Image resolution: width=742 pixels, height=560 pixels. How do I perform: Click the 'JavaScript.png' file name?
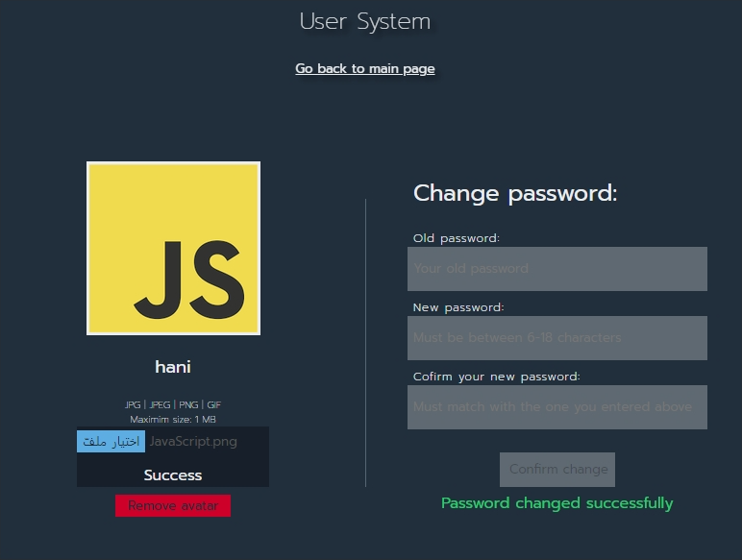(193, 441)
